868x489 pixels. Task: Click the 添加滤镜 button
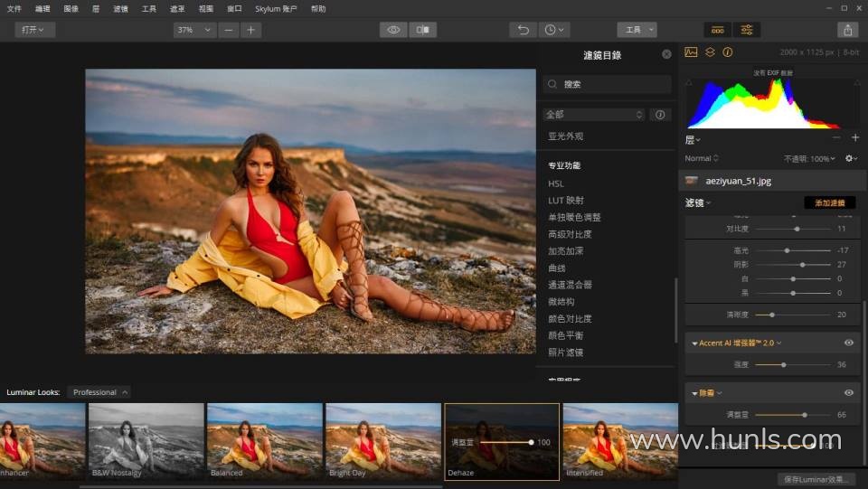pyautogui.click(x=829, y=203)
